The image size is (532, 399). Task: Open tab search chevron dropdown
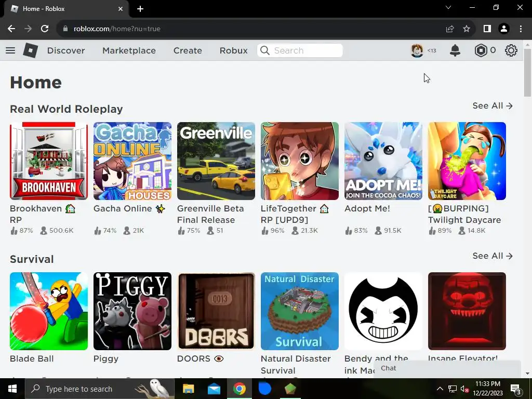tap(448, 7)
